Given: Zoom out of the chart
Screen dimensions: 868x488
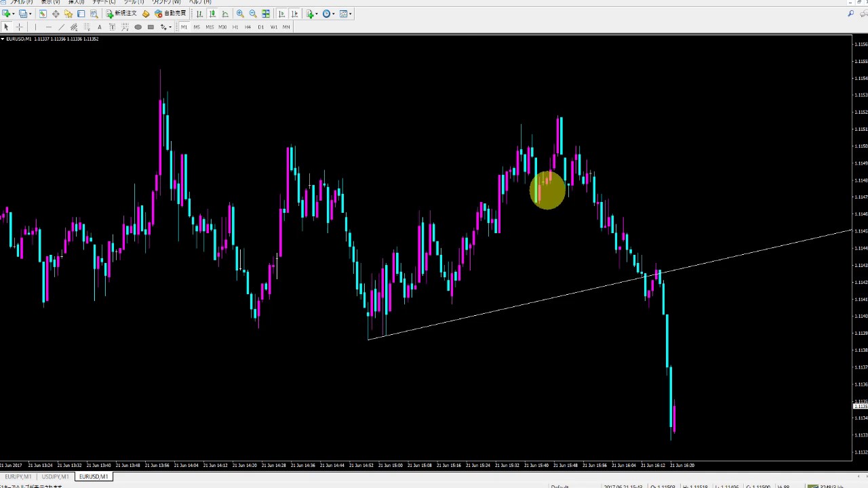Looking at the screenshot, I should [253, 14].
